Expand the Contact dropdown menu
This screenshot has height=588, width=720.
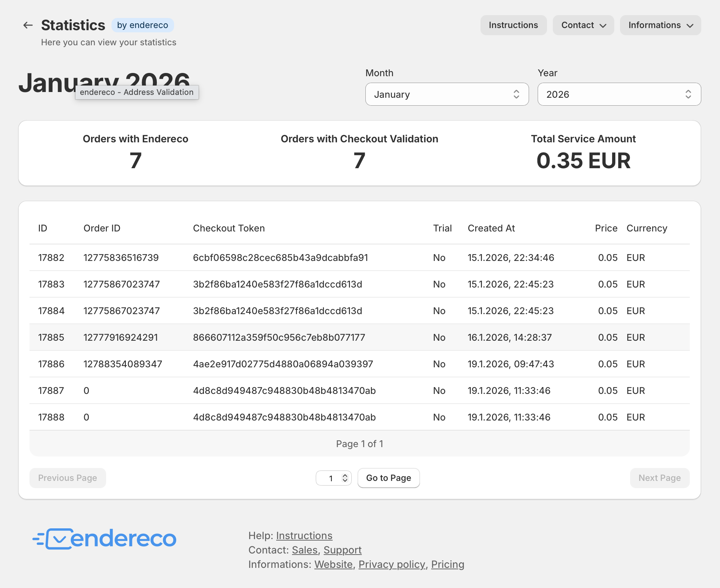(583, 25)
